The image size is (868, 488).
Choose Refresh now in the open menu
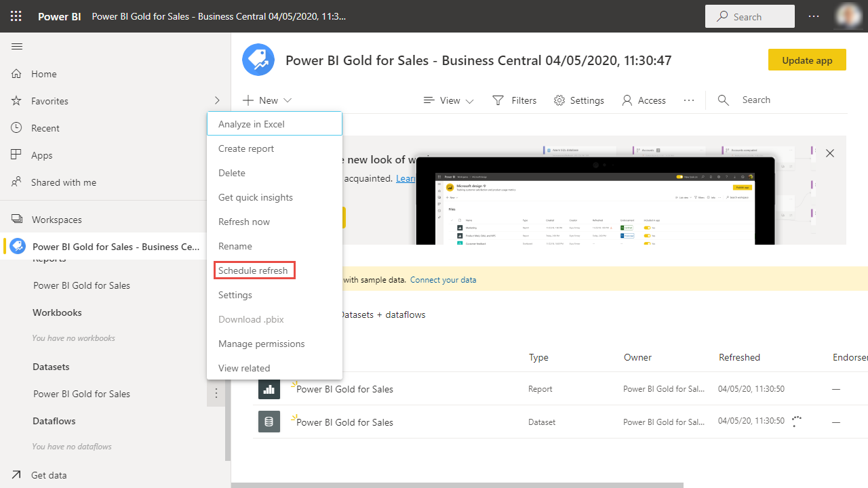244,221
